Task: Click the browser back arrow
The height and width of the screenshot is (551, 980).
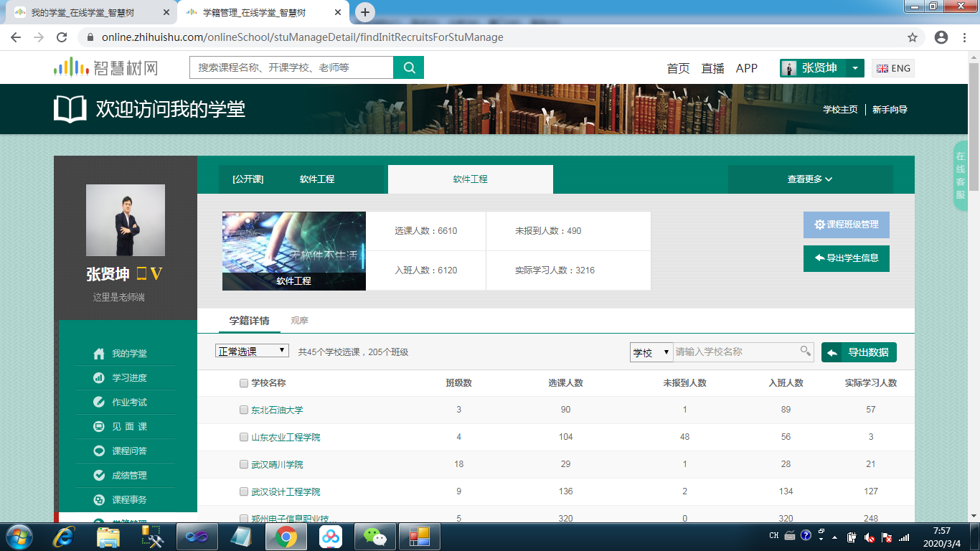Action: [16, 37]
